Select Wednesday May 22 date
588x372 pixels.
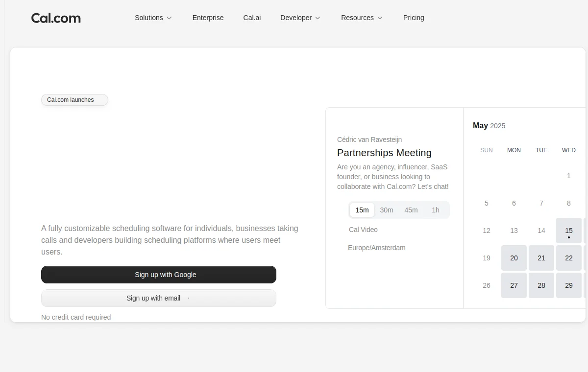click(569, 258)
